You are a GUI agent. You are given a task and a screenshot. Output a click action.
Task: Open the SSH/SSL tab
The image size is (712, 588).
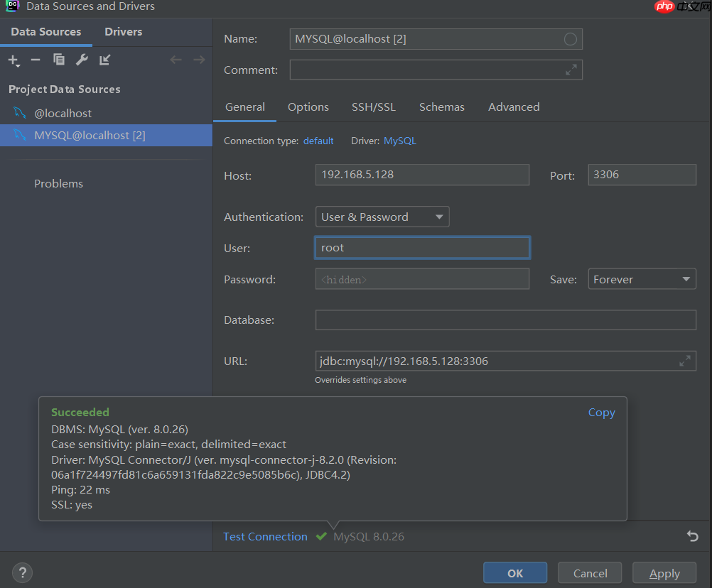(374, 107)
